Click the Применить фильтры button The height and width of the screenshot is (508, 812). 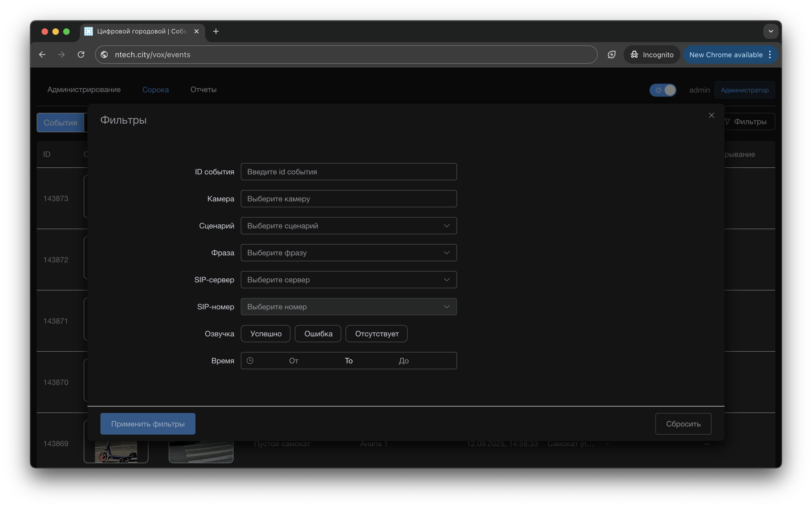[148, 424]
